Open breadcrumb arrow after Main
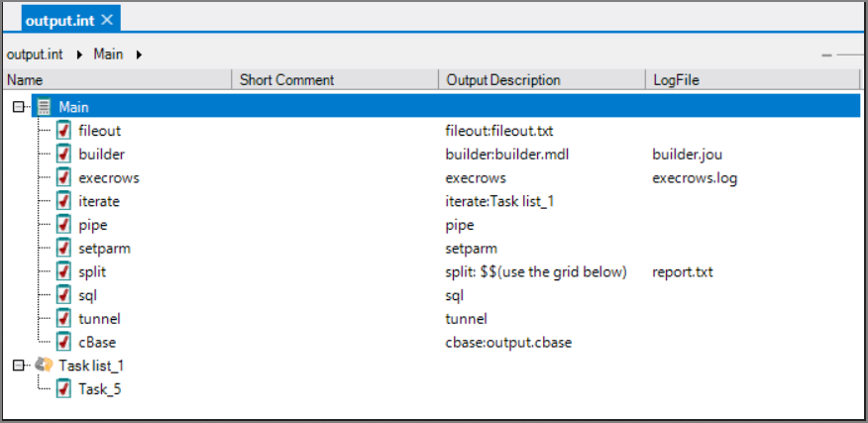The height and width of the screenshot is (423, 868). pyautogui.click(x=139, y=54)
